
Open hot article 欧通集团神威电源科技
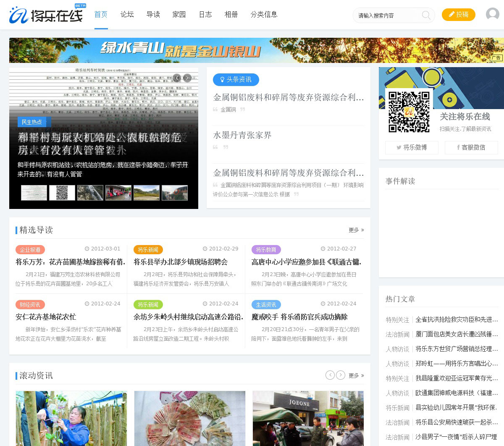coord(457,393)
